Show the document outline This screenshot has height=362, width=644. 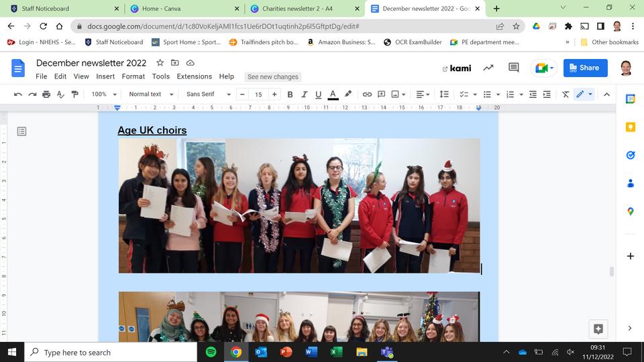(21, 131)
